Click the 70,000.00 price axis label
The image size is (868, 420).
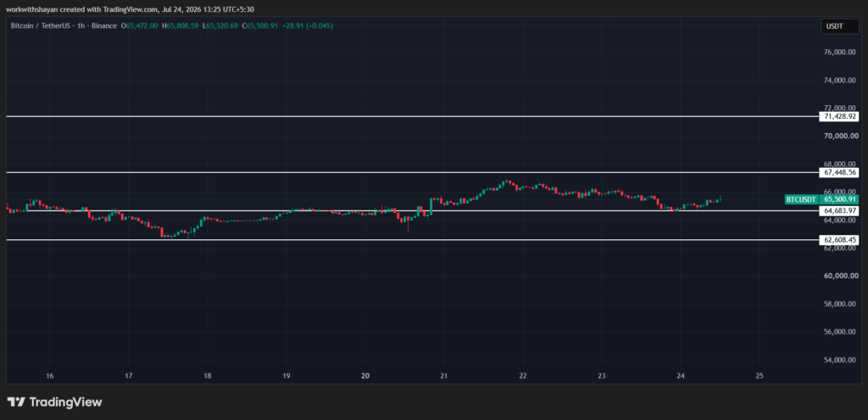(x=840, y=136)
